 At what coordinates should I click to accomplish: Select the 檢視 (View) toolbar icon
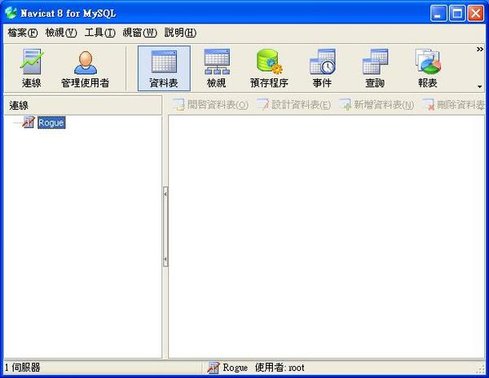pyautogui.click(x=217, y=68)
